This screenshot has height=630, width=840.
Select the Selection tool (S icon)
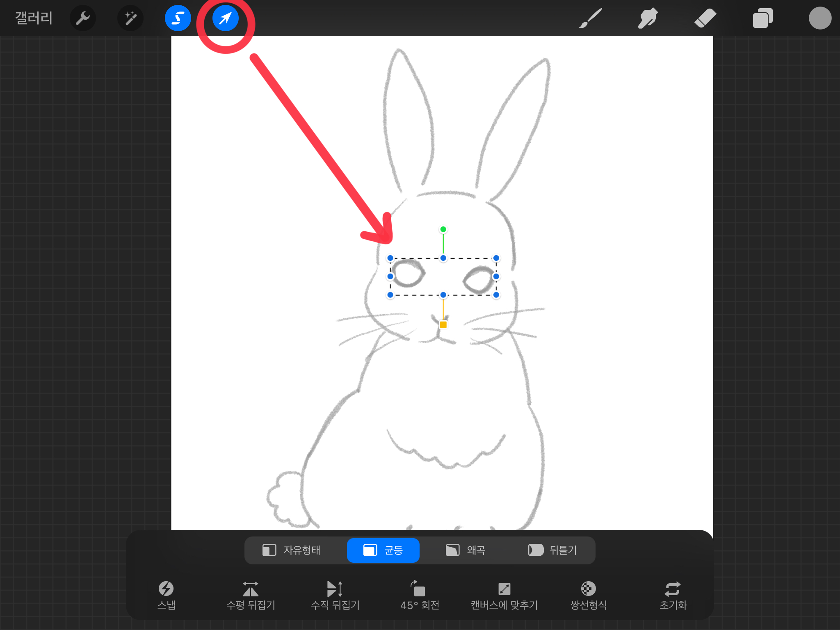(178, 18)
